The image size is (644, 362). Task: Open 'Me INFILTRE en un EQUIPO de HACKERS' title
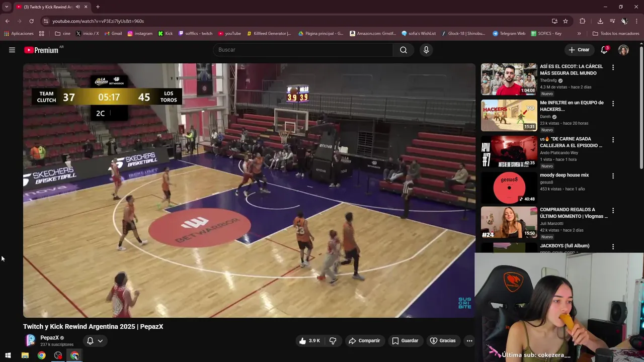[x=572, y=106]
